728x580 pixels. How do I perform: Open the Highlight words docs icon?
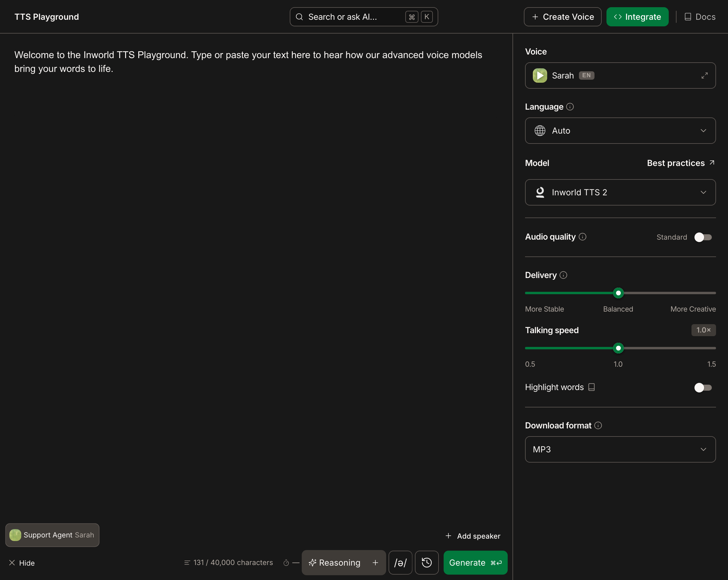pos(591,387)
